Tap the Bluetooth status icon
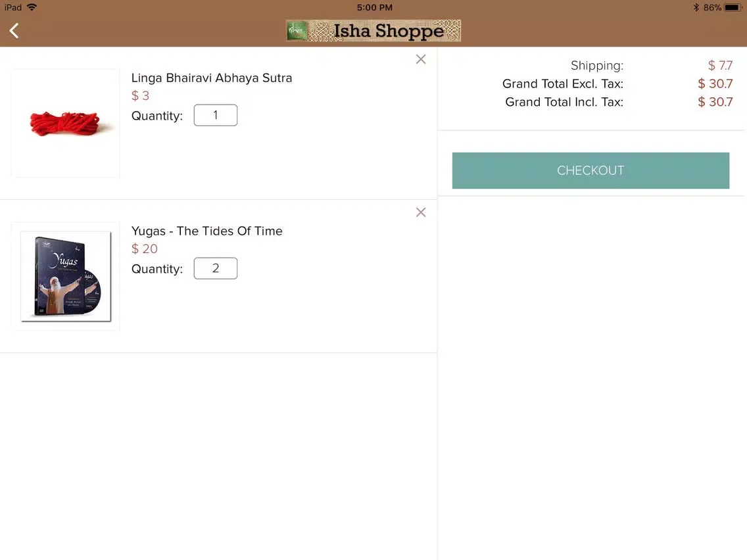Viewport: 747px width, 560px height. (696, 7)
